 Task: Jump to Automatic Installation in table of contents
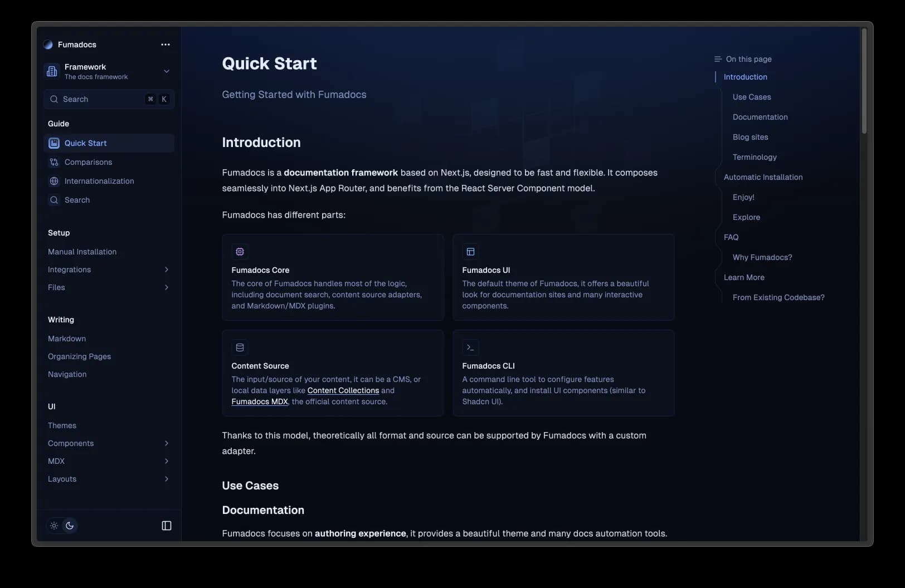(763, 177)
